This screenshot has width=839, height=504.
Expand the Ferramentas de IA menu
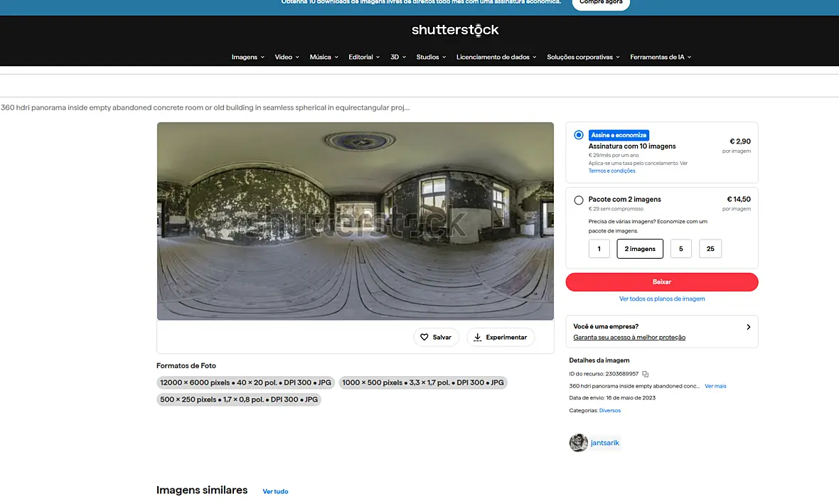point(661,57)
